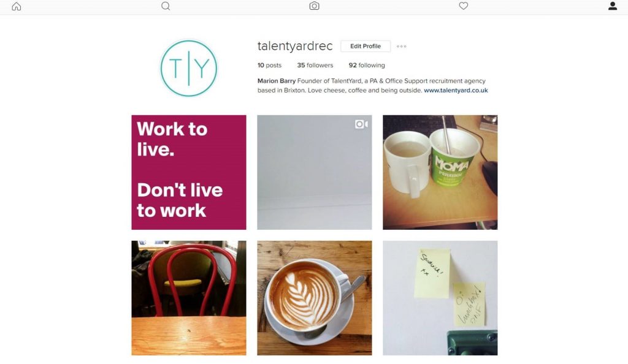Open the profile person icon

click(613, 6)
